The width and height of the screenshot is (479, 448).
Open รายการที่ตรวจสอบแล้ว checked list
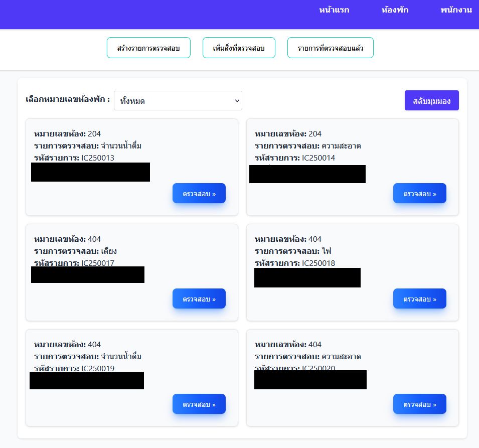(x=330, y=48)
